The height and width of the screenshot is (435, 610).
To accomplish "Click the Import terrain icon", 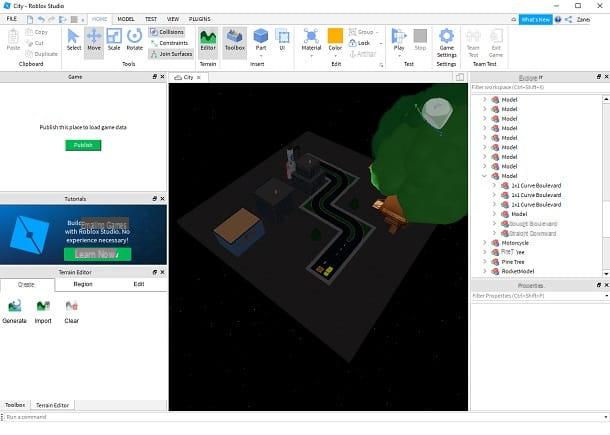I will (43, 306).
